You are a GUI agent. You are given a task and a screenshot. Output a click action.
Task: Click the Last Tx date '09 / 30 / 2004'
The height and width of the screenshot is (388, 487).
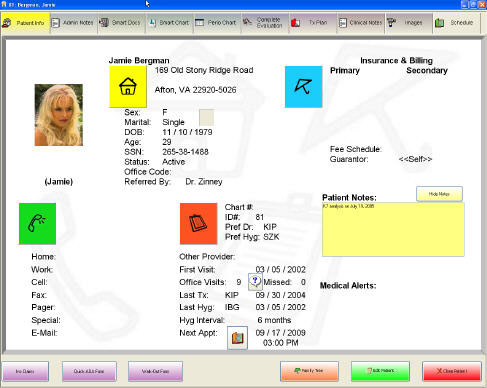tap(281, 295)
